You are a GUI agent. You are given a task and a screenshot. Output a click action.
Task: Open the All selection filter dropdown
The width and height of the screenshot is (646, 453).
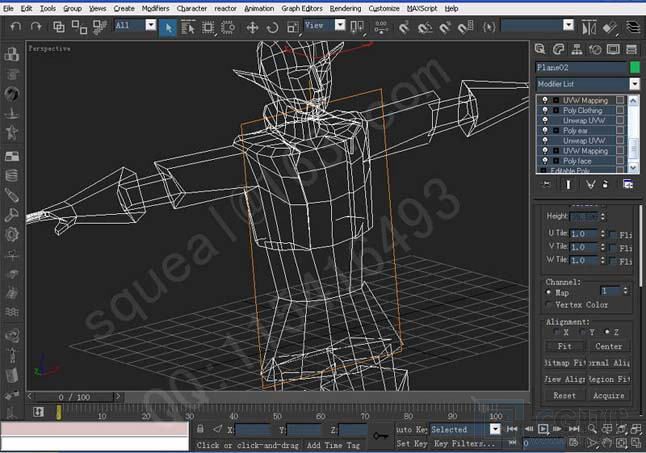[x=151, y=26]
